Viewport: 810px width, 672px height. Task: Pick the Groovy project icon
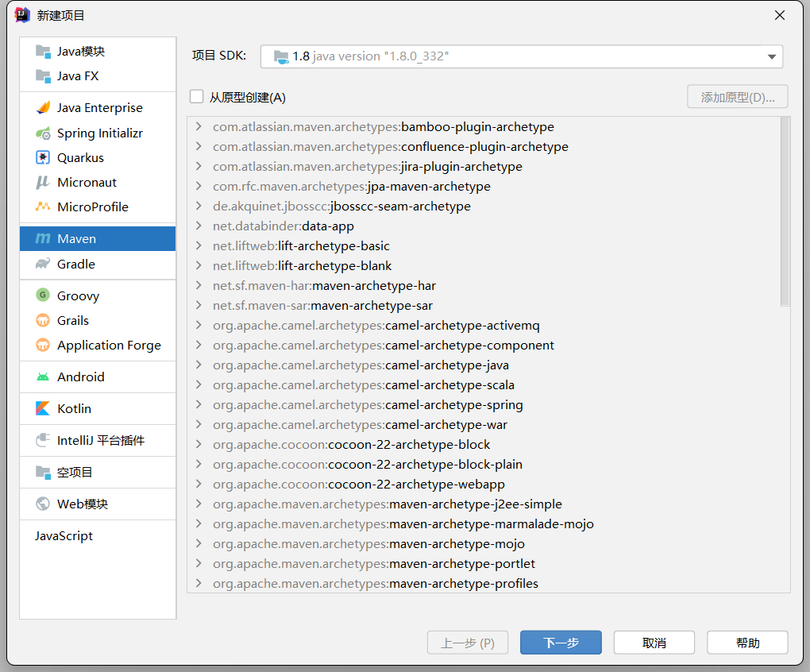[x=43, y=295]
